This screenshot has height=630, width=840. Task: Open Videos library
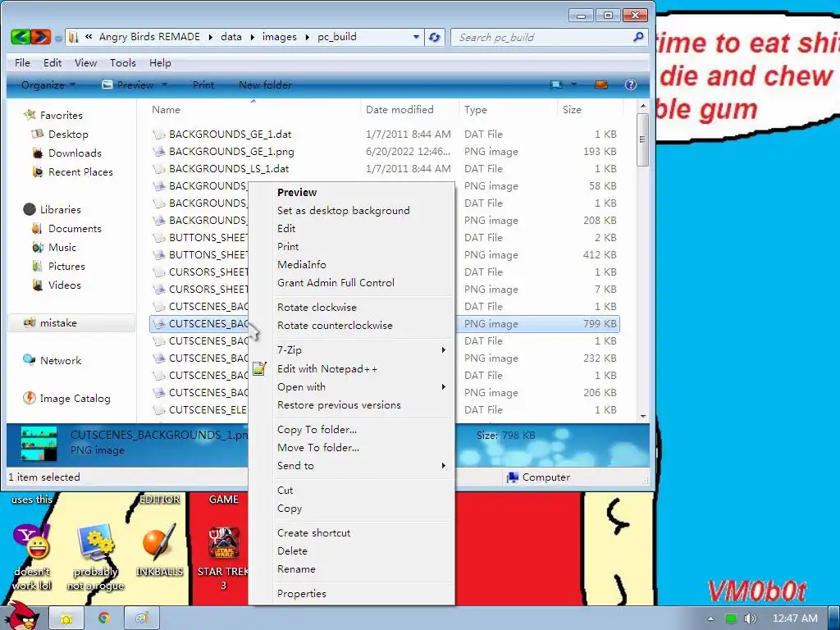(x=64, y=285)
